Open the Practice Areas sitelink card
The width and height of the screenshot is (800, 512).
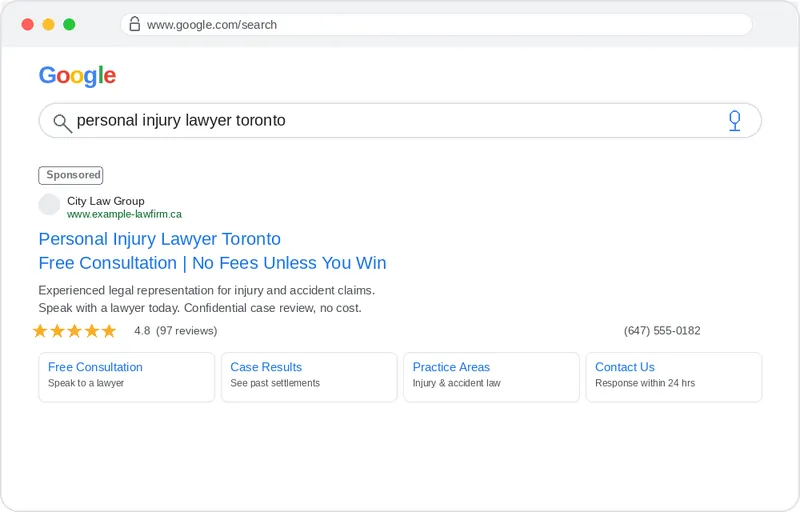(x=491, y=377)
